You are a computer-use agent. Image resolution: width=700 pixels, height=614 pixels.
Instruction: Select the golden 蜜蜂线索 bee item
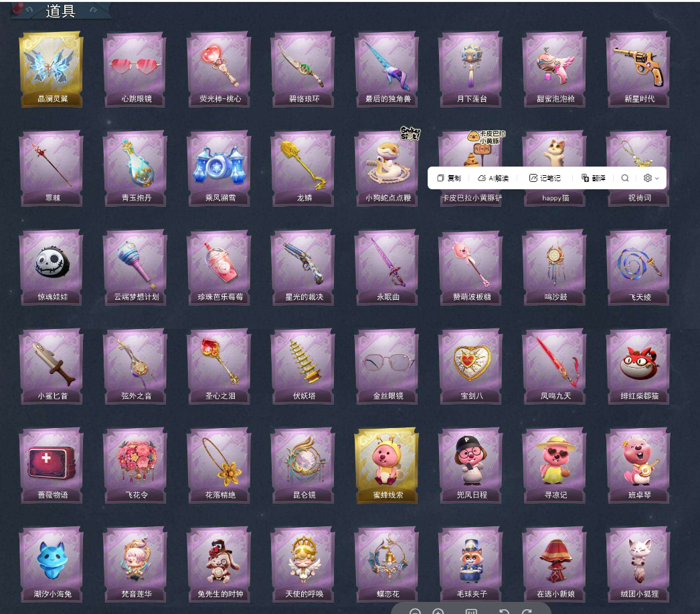coord(387,466)
